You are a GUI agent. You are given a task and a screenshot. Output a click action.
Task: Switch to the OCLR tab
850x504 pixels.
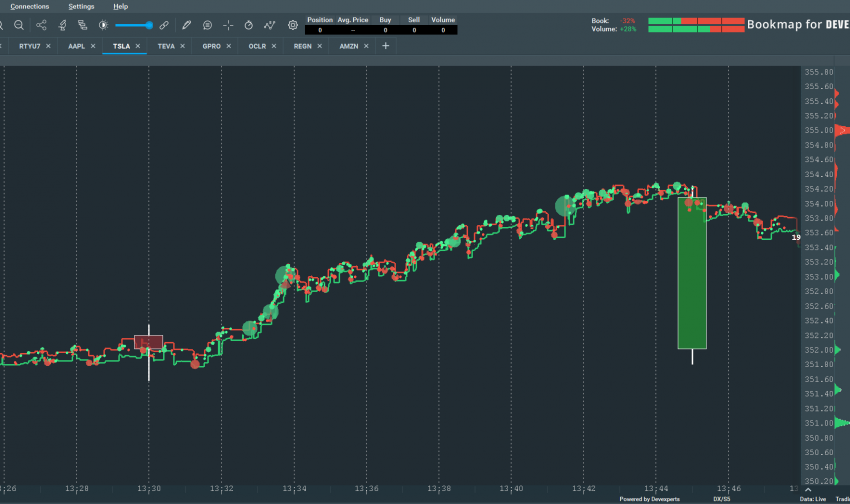point(257,46)
